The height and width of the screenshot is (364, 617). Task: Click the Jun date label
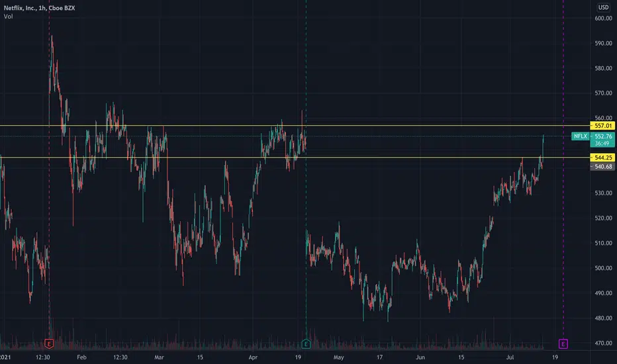click(420, 357)
